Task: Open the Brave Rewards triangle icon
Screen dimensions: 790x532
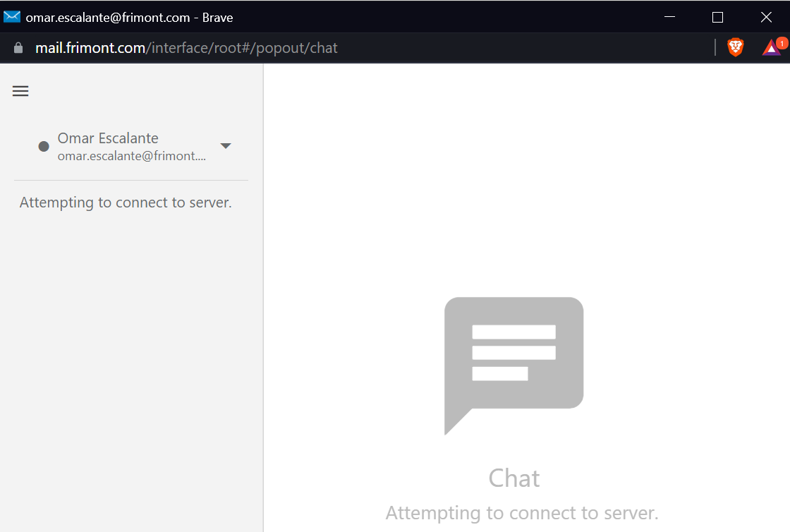Action: pyautogui.click(x=770, y=49)
